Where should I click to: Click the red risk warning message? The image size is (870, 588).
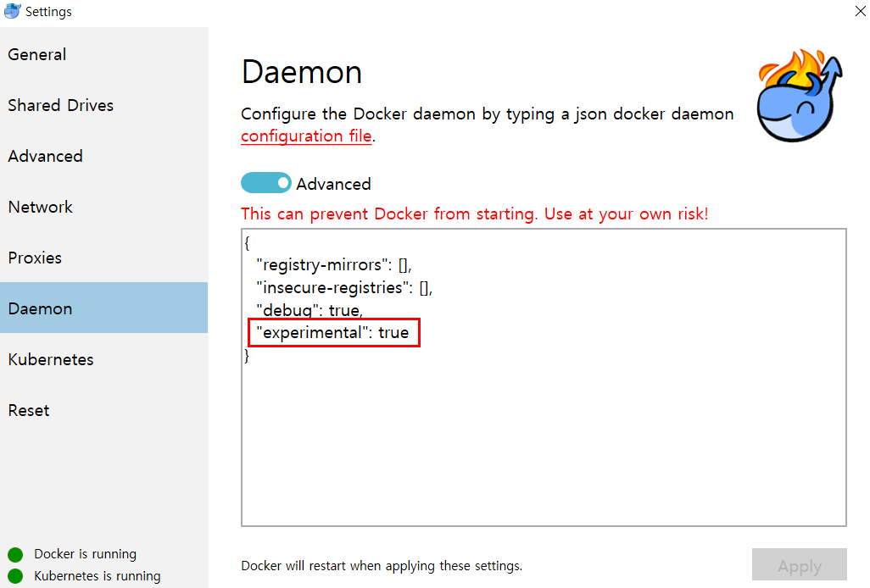(x=475, y=214)
